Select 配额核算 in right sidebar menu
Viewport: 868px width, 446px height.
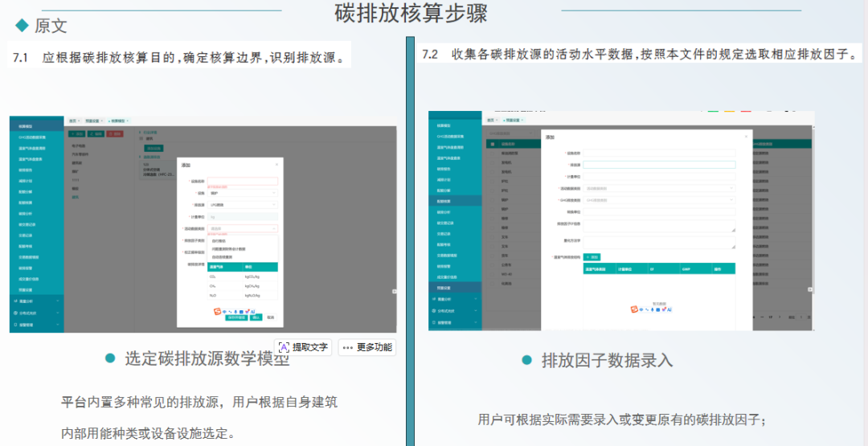455,202
